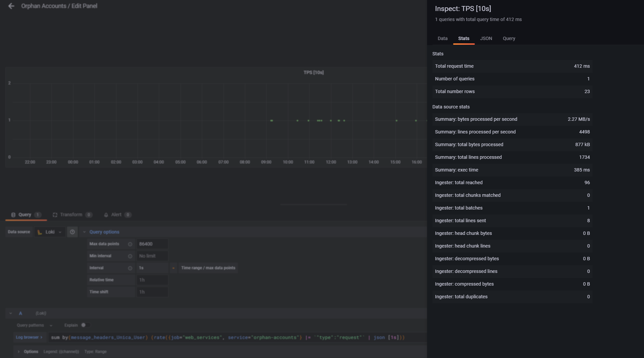Open the Query patterns dropdown
The image size is (644, 358).
click(x=35, y=325)
